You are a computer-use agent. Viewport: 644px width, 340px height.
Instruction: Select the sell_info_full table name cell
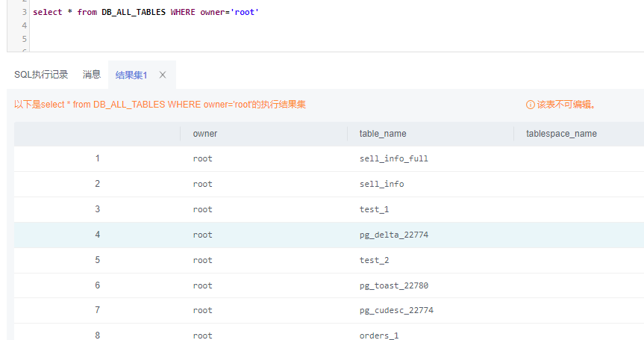[394, 158]
